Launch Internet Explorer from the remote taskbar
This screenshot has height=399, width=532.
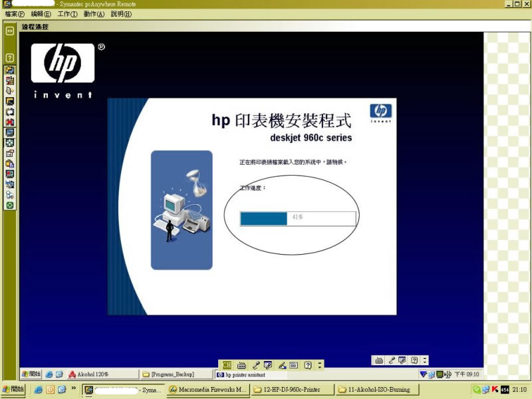point(49,374)
